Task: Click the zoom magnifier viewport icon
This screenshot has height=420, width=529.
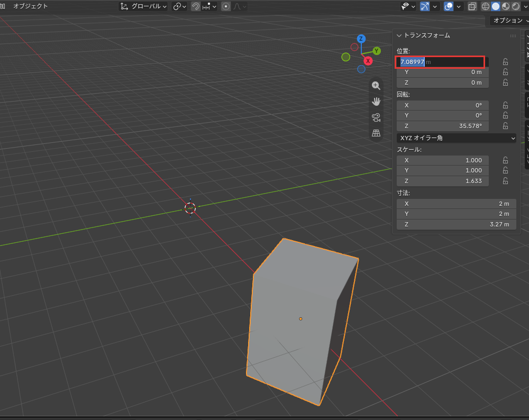Action: tap(376, 86)
